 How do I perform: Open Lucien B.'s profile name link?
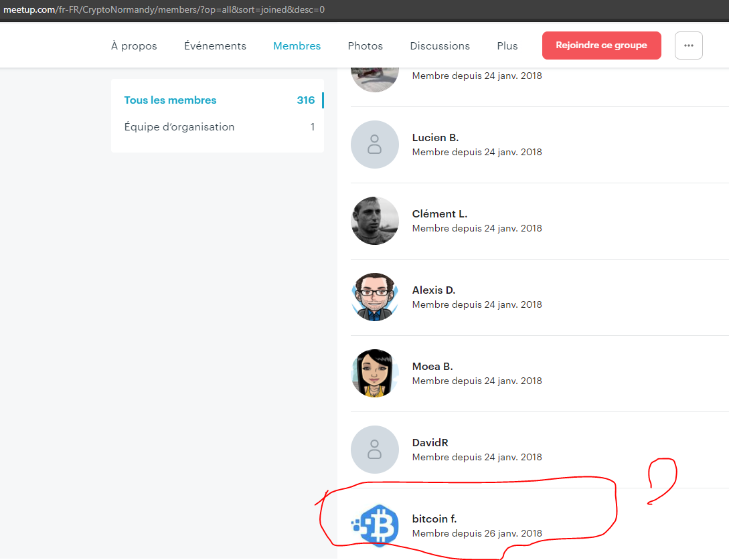click(435, 138)
